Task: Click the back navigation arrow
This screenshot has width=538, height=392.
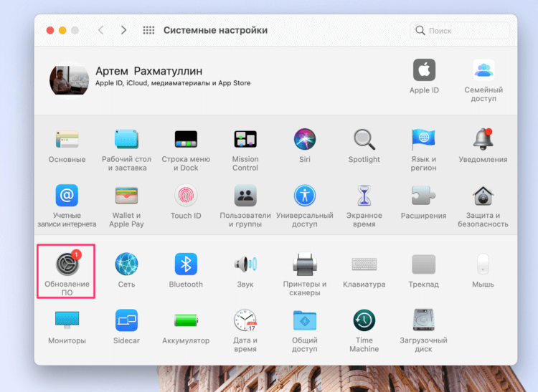Action: tap(100, 30)
